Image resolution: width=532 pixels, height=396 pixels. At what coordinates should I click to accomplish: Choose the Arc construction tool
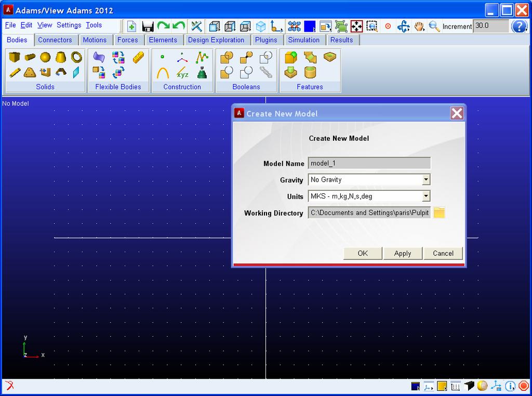click(x=163, y=73)
